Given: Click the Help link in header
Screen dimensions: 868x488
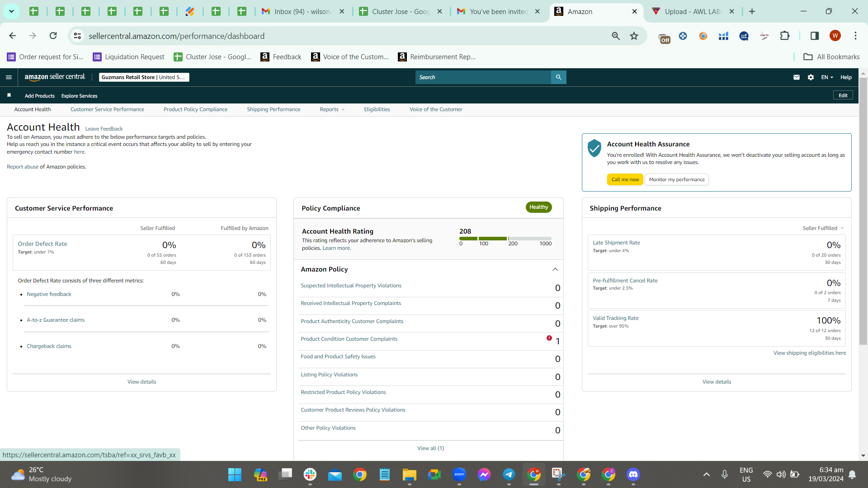Looking at the screenshot, I should 846,77.
